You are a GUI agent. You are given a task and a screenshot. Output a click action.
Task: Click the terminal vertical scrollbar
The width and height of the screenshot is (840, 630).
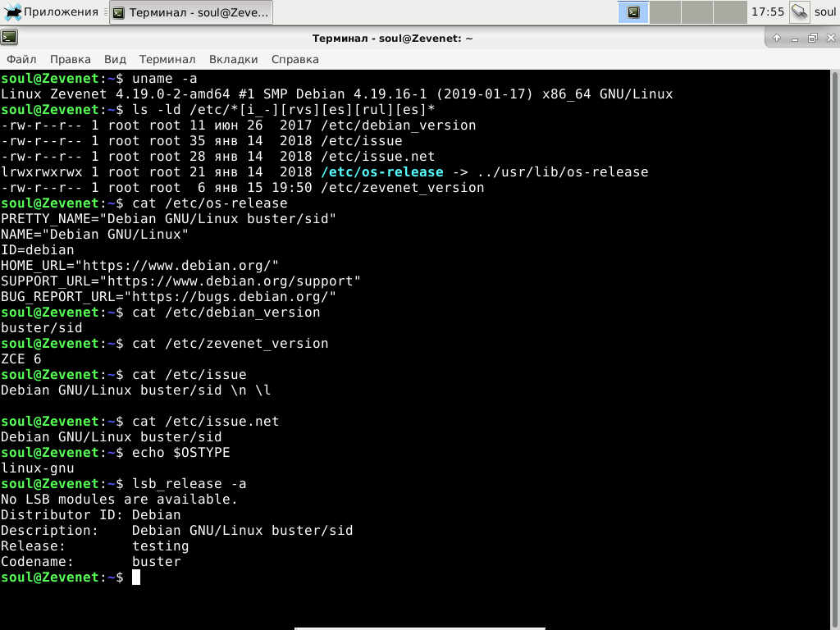coord(834,349)
